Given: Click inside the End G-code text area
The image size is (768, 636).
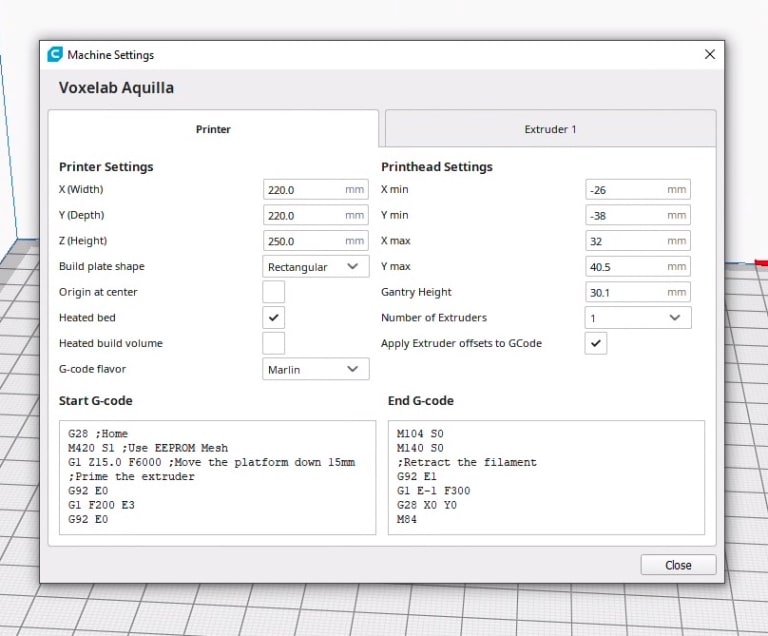Looking at the screenshot, I should click(546, 477).
